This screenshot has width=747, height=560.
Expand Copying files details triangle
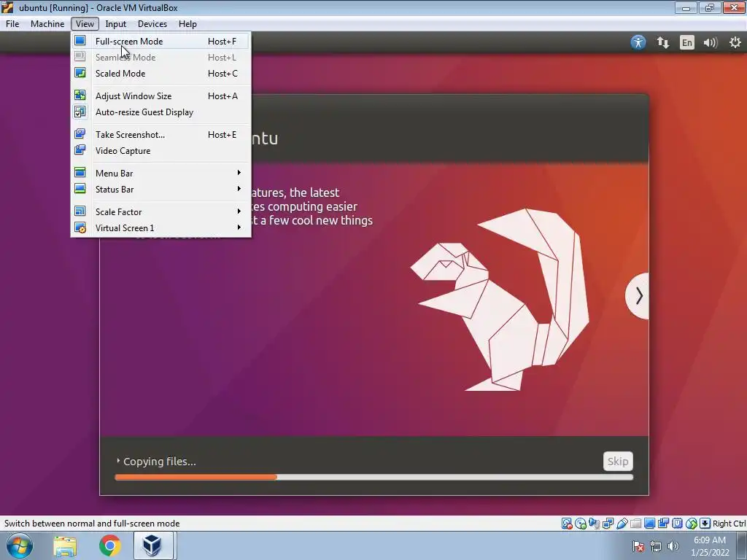118,461
